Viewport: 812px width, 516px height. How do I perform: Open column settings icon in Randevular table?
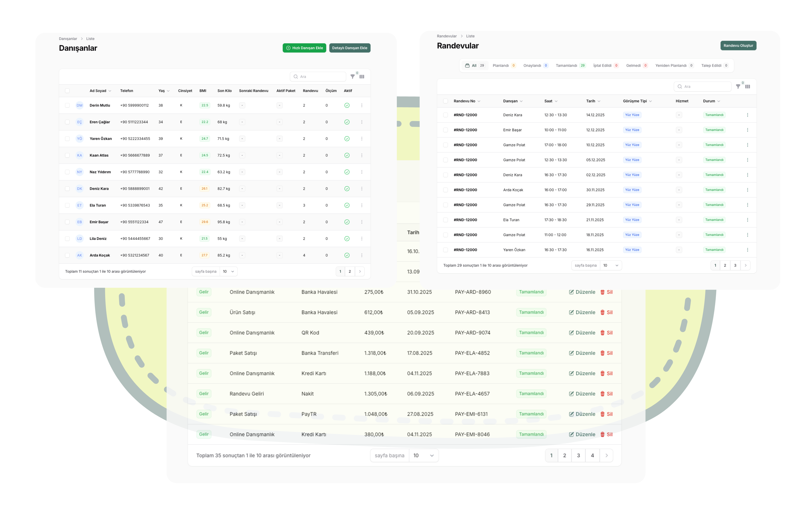click(748, 87)
